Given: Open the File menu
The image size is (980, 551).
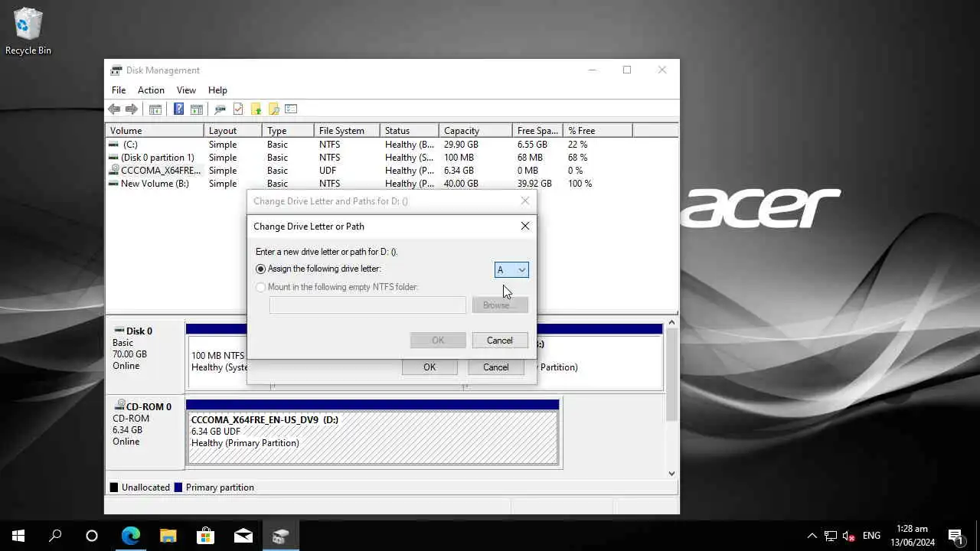Looking at the screenshot, I should tap(119, 90).
